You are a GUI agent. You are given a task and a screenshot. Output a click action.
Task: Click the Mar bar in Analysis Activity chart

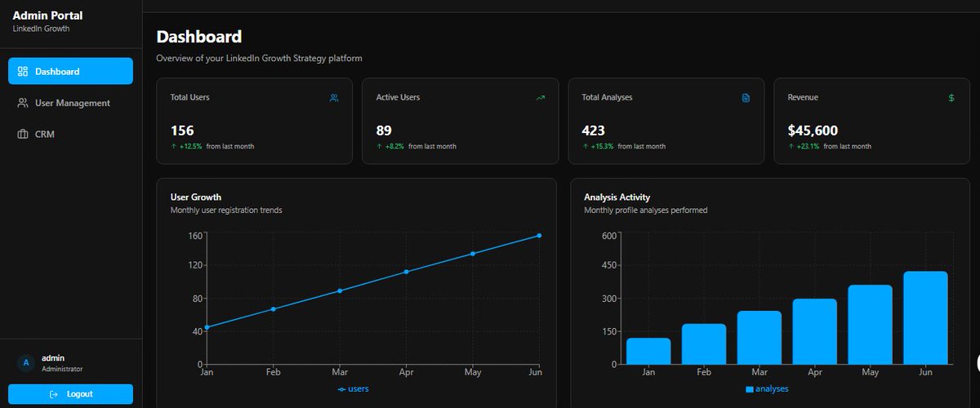759,338
